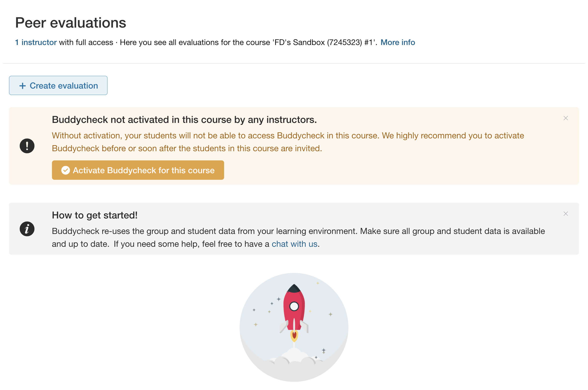
Task: Click the Create evaluation button
Action: [x=58, y=85]
